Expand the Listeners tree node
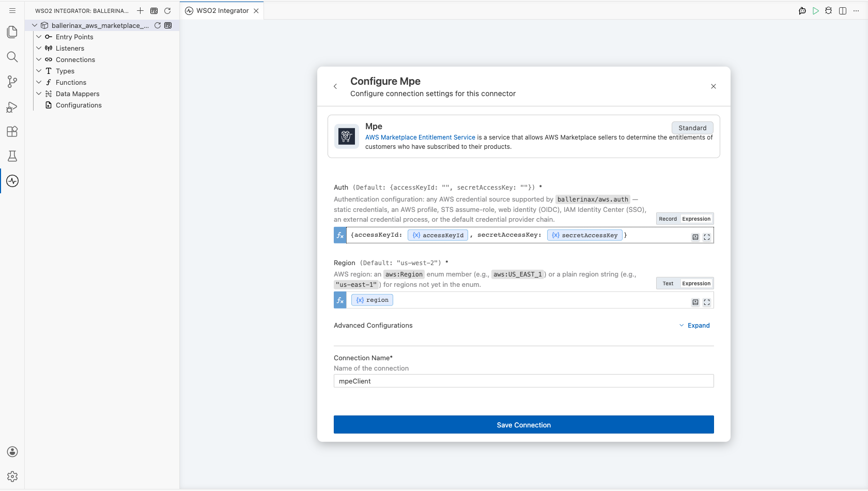868x491 pixels. [39, 48]
